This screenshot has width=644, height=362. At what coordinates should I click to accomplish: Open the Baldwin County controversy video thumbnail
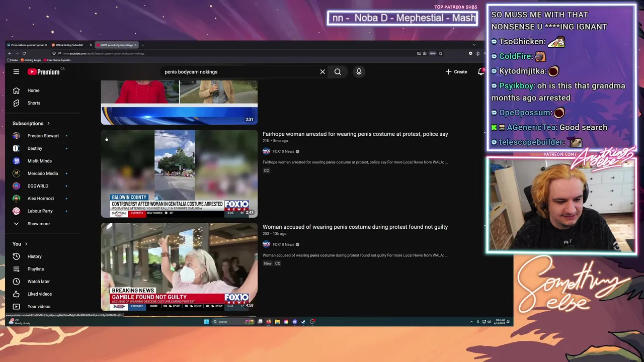click(179, 174)
